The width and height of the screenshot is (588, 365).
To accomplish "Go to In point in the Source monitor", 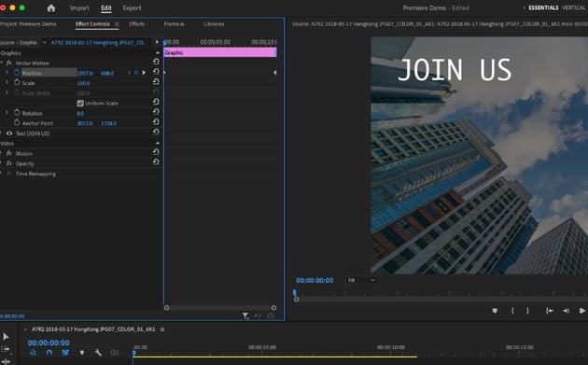I will [550, 311].
